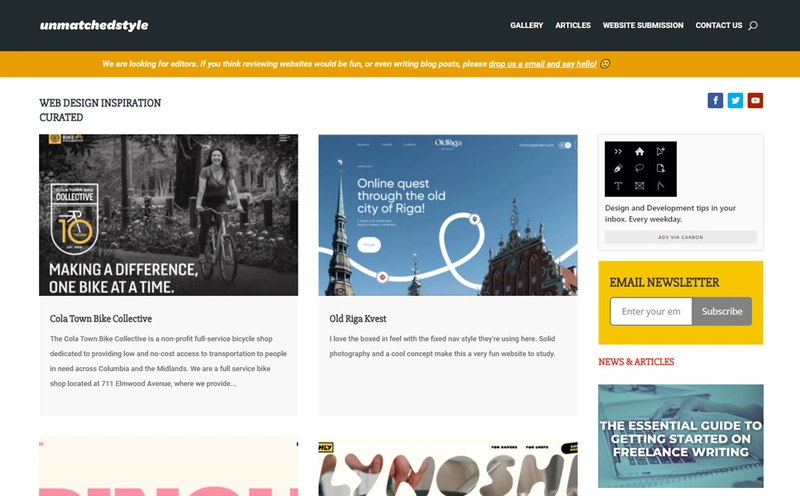The width and height of the screenshot is (800, 496).
Task: Open the YouTube social icon
Action: 755,101
